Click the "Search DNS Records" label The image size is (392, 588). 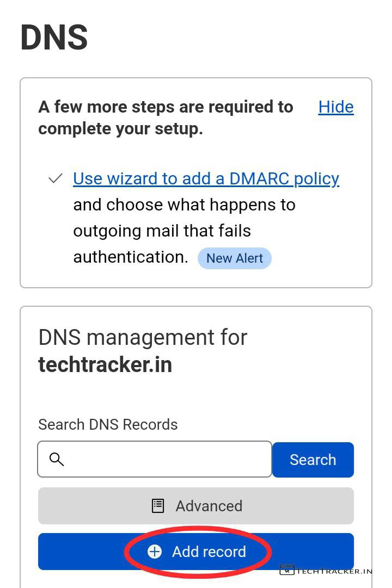click(x=108, y=424)
